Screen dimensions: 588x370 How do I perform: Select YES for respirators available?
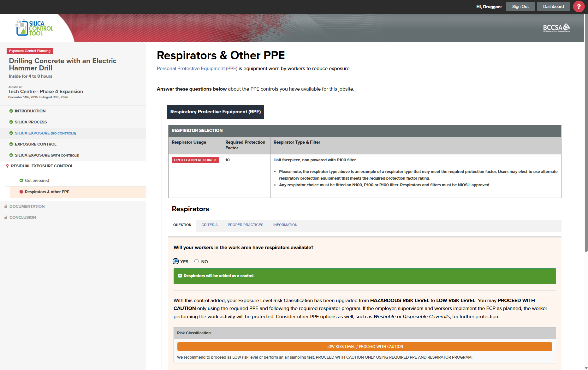click(x=176, y=261)
